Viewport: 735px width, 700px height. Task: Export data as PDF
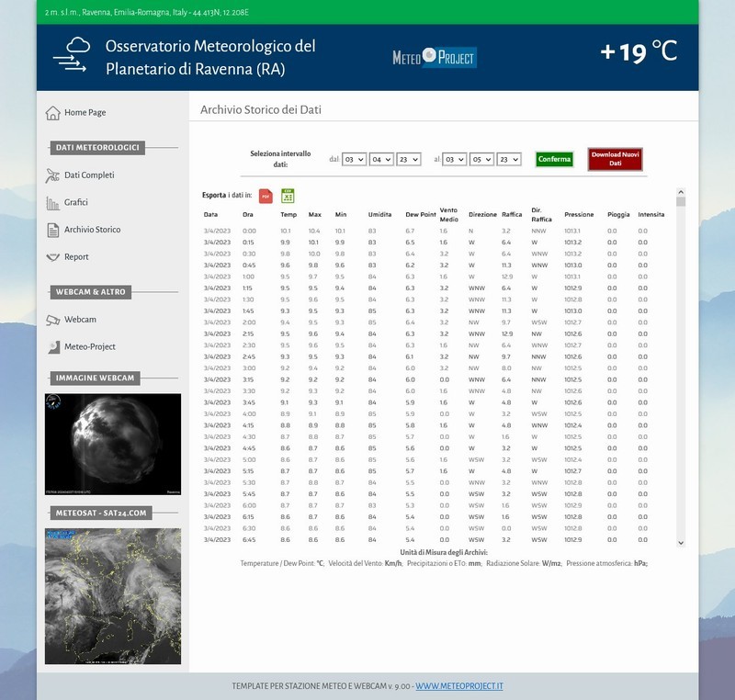[266, 196]
